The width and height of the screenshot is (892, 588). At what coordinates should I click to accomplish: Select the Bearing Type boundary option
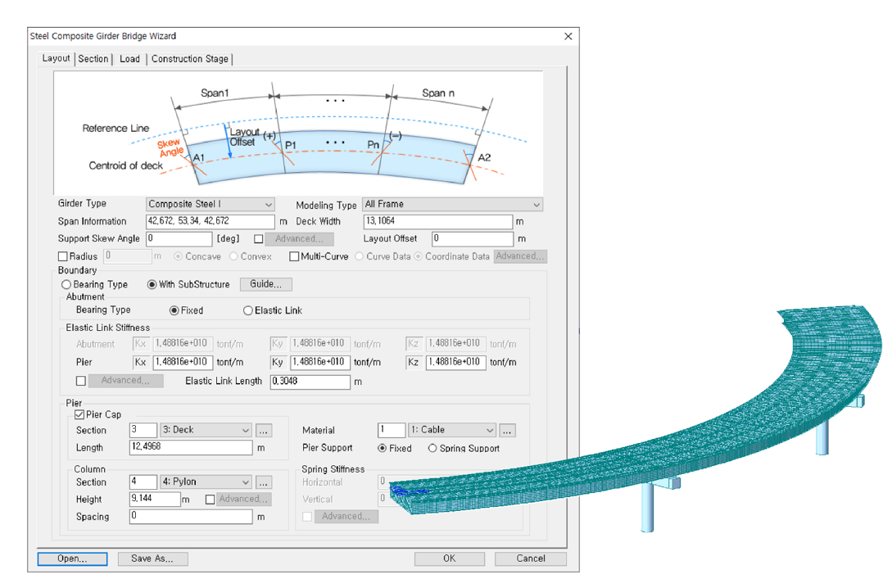[x=67, y=285]
